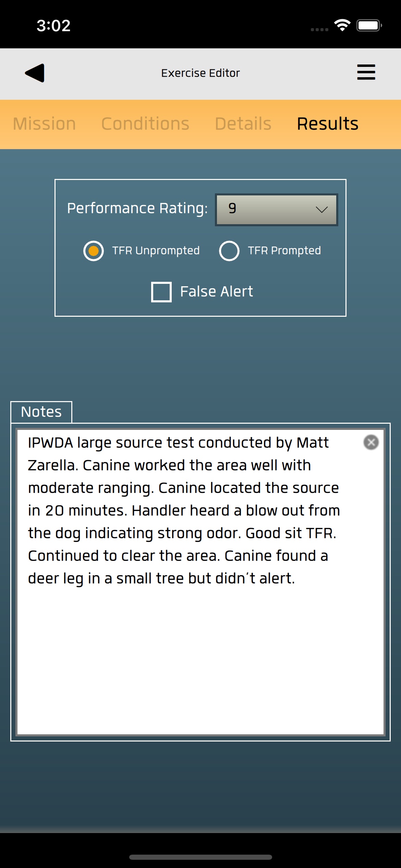Switch to the Mission tab

pos(44,124)
